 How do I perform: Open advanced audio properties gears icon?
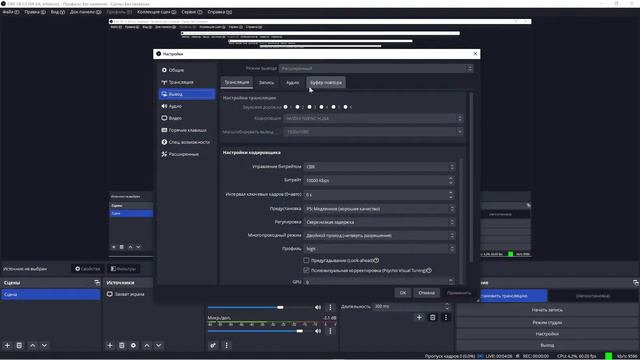(213, 345)
